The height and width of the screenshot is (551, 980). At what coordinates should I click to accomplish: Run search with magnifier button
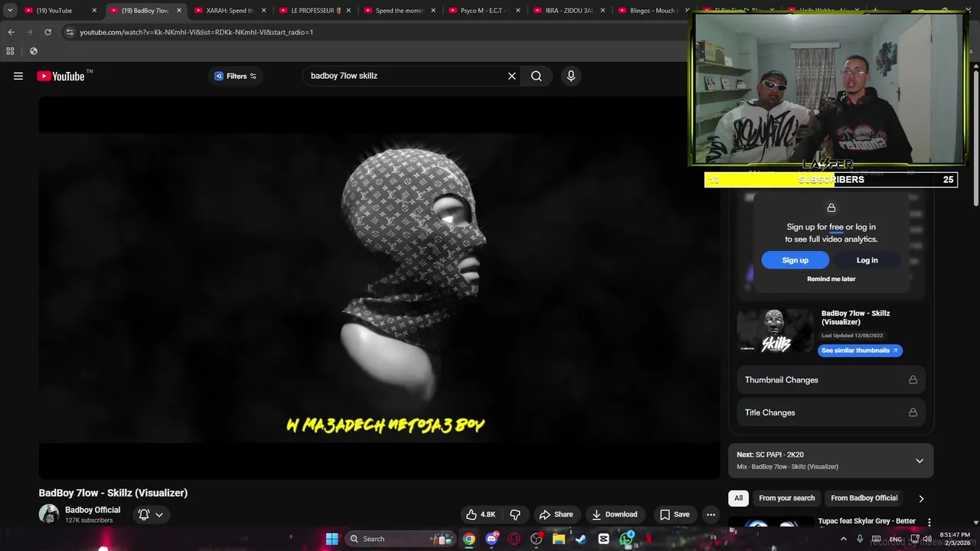[537, 76]
